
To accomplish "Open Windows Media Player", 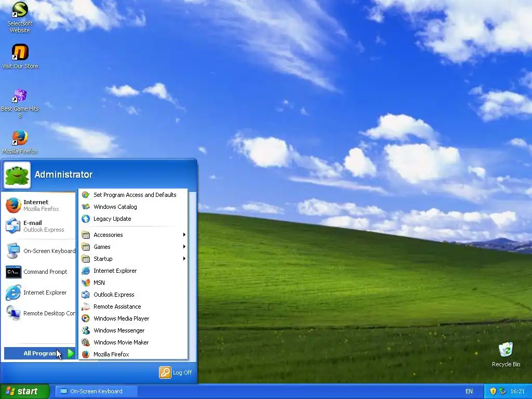I will (x=134, y=318).
